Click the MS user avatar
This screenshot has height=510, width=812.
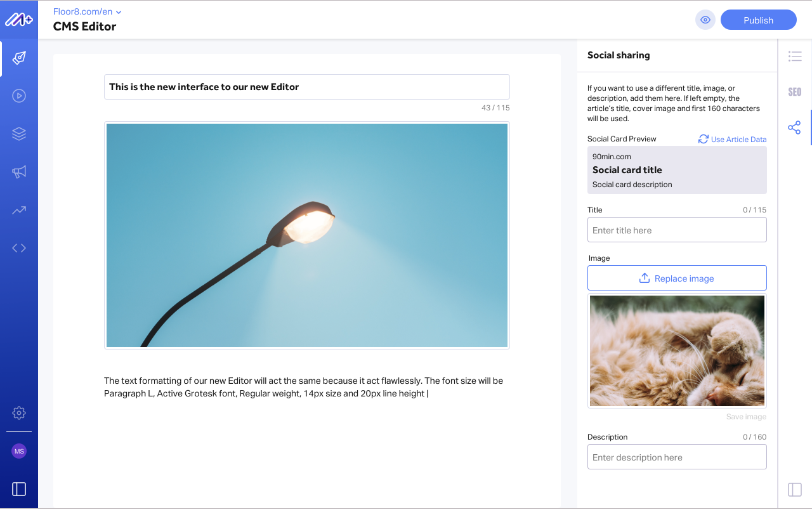[x=19, y=451]
